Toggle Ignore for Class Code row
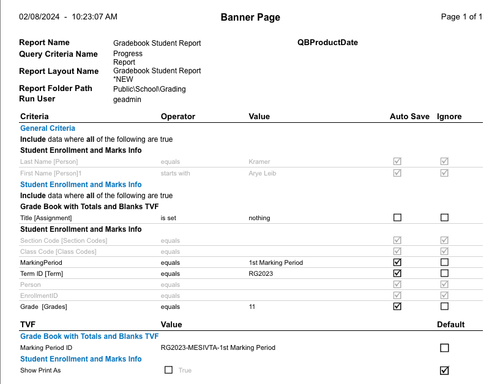Screen dimensions: 500x384 coord(444,251)
